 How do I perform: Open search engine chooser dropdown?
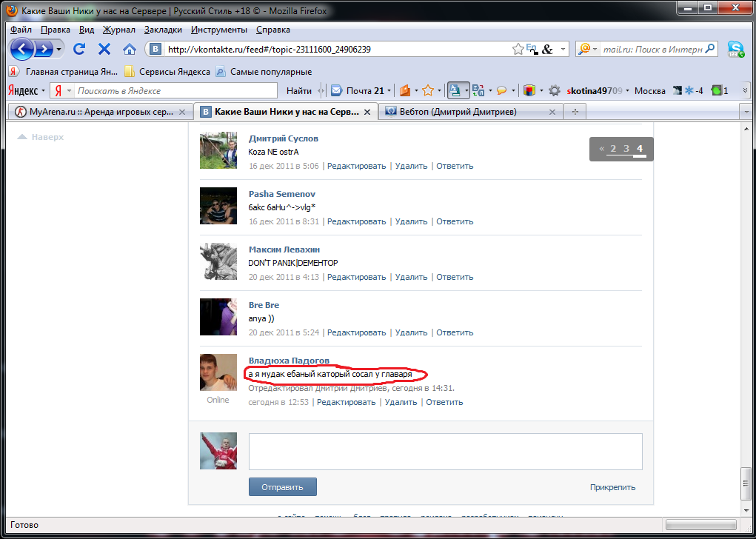point(595,49)
